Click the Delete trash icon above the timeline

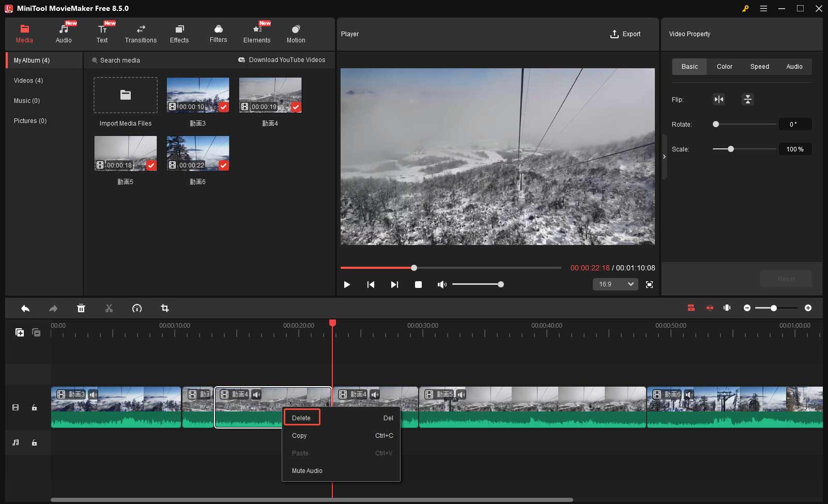point(81,308)
